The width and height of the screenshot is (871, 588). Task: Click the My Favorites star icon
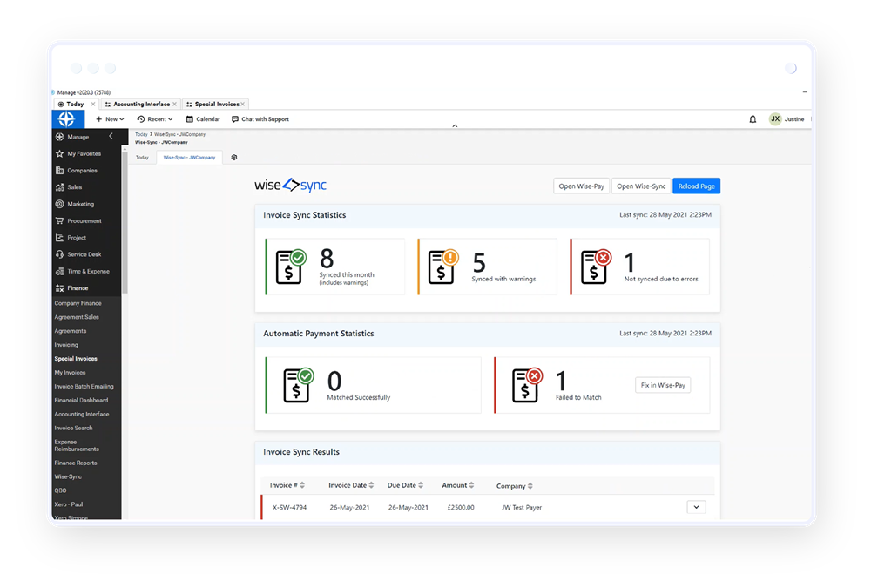tap(59, 153)
